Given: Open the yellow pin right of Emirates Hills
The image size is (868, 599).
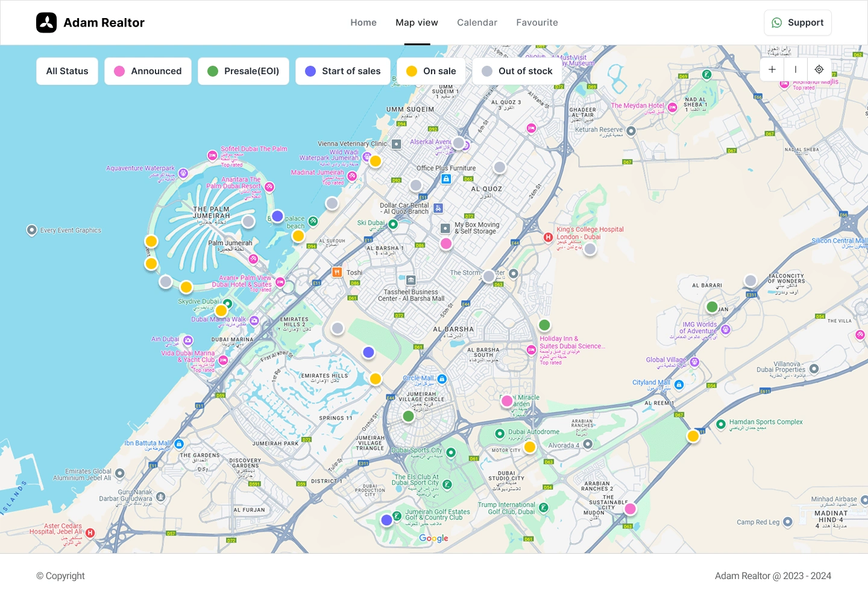Looking at the screenshot, I should [x=376, y=379].
